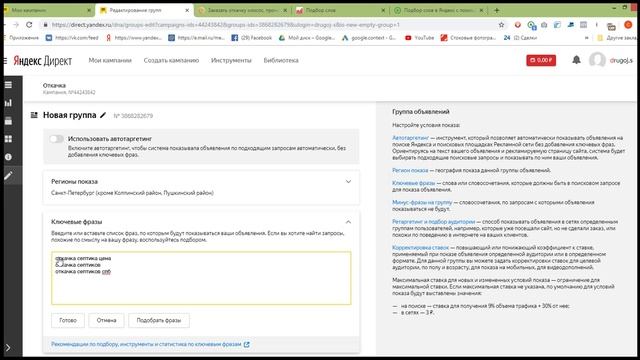Click the sidebar icon below the bar chart icon
640x360 pixels.
coord(8,121)
